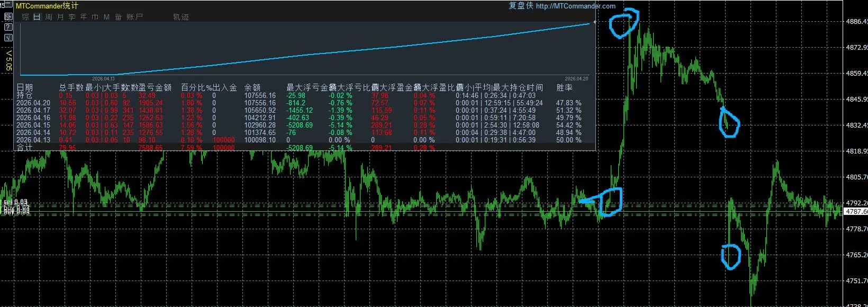Open the 备 notes tab
The image size is (868, 307).
tap(119, 17)
